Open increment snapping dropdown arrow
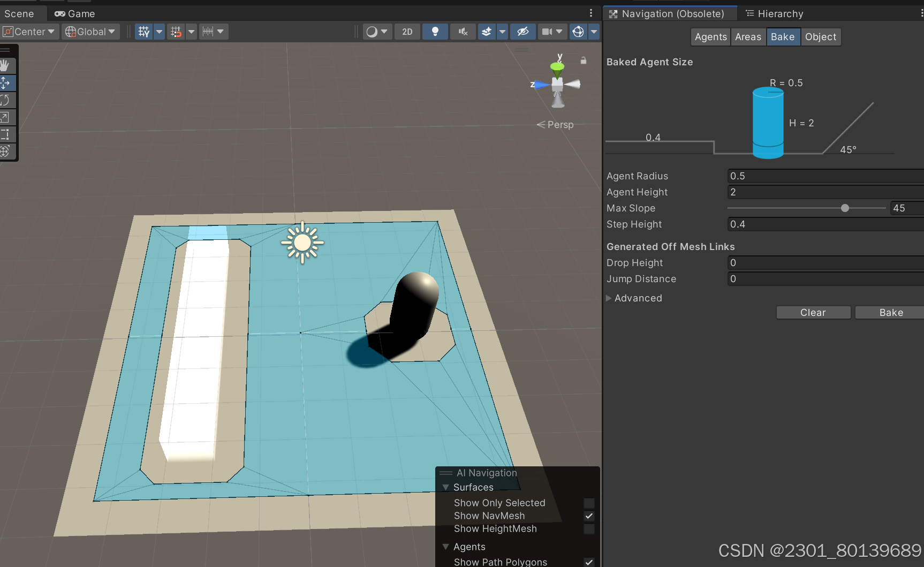 click(x=221, y=32)
